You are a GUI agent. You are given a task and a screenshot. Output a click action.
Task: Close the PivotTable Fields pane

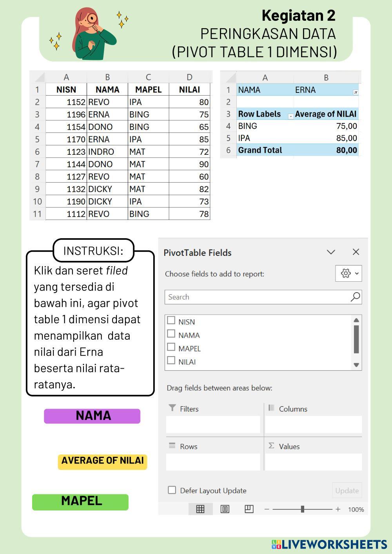(356, 252)
